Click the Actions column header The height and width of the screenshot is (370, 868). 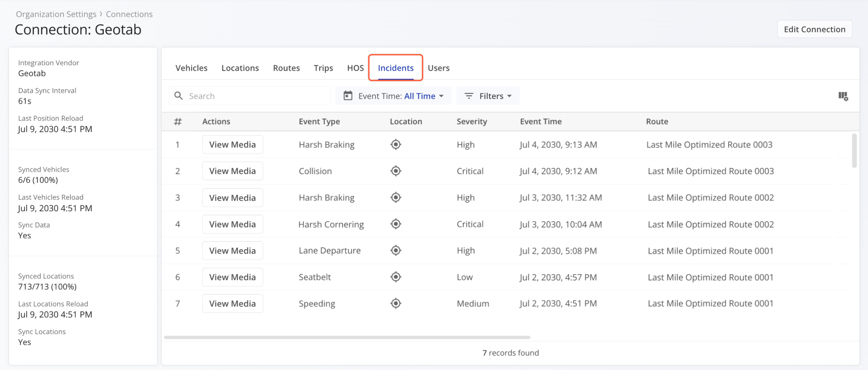[216, 121]
